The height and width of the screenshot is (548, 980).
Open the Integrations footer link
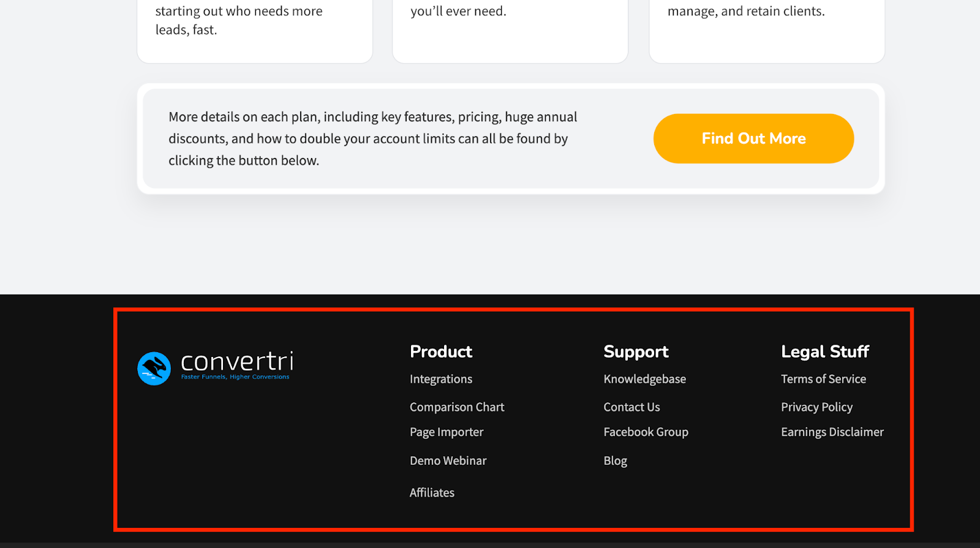[x=441, y=379]
